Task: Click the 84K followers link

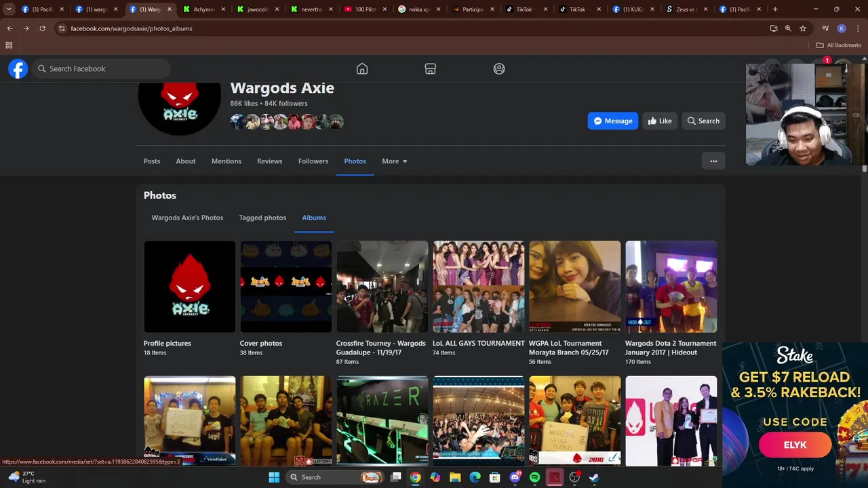Action: [286, 104]
